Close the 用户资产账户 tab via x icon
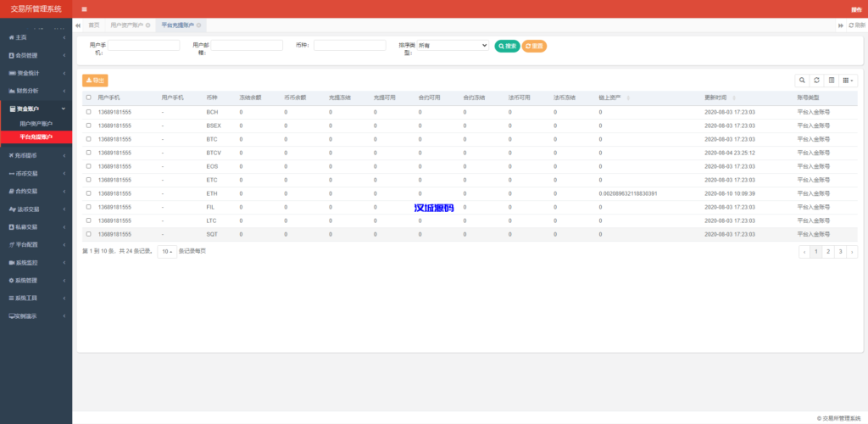Image resolution: width=868 pixels, height=424 pixels. click(147, 25)
